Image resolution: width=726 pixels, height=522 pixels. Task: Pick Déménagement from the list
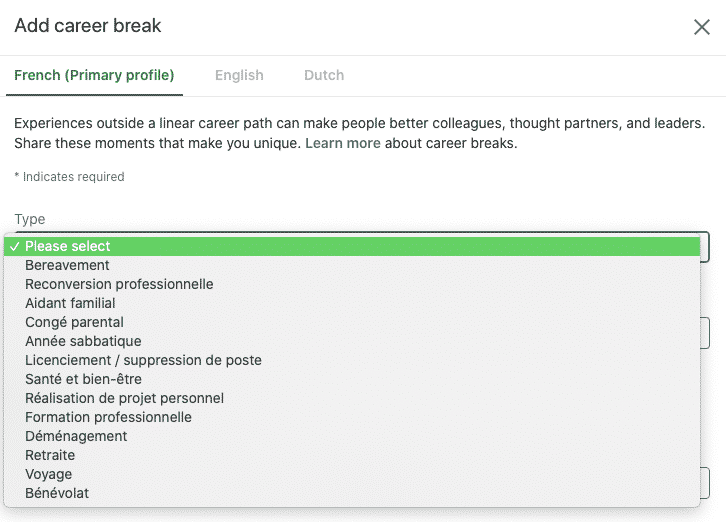[76, 436]
